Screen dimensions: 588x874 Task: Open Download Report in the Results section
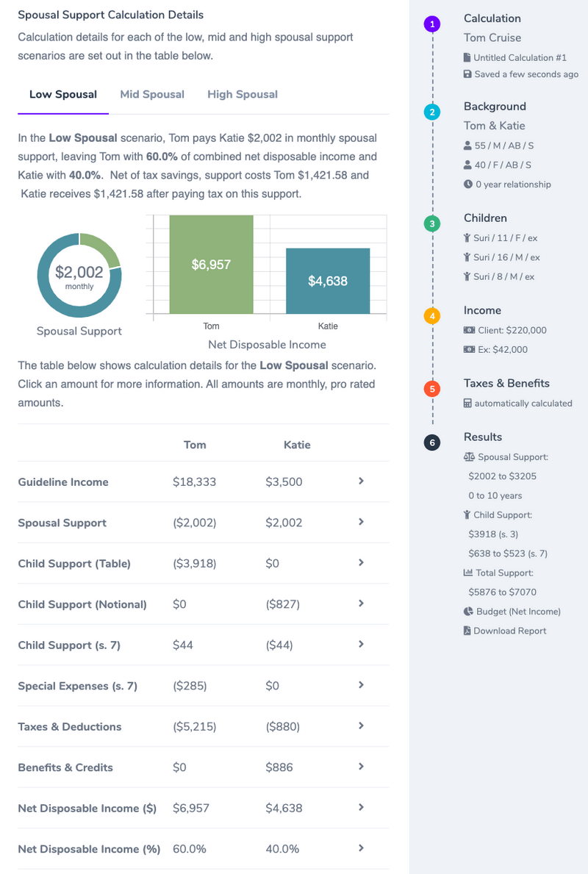[x=510, y=631]
